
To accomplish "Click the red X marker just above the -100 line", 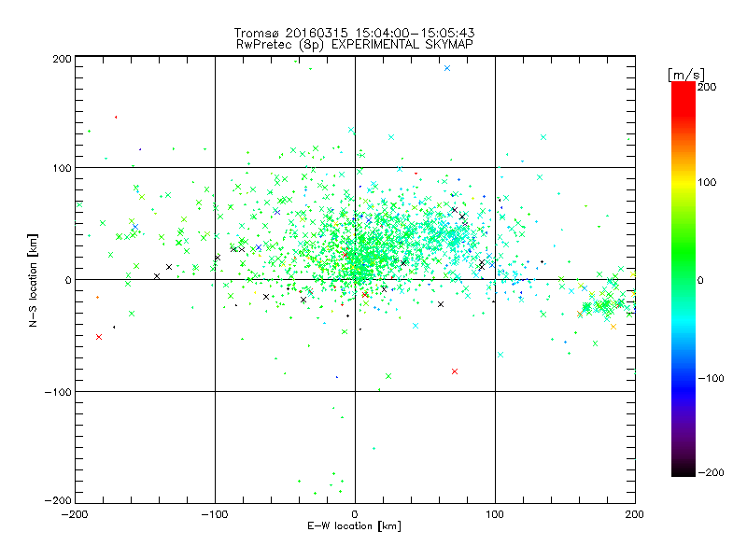I will [x=455, y=371].
